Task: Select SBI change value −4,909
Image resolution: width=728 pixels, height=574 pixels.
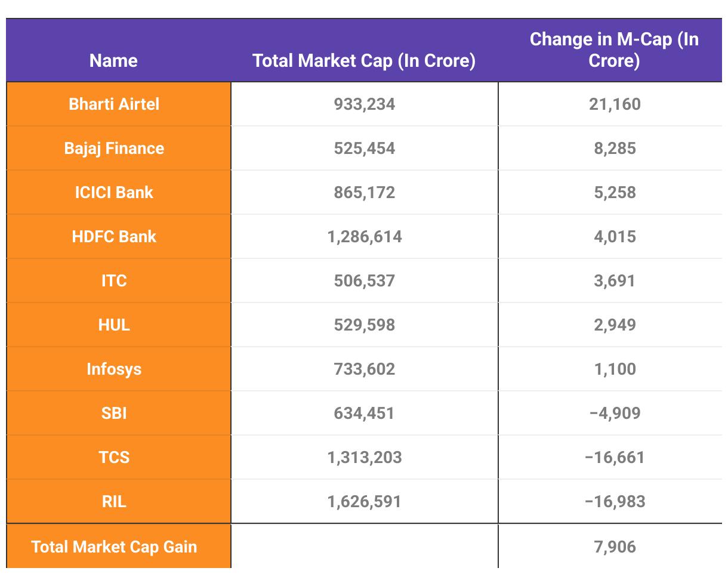Action: click(x=615, y=413)
